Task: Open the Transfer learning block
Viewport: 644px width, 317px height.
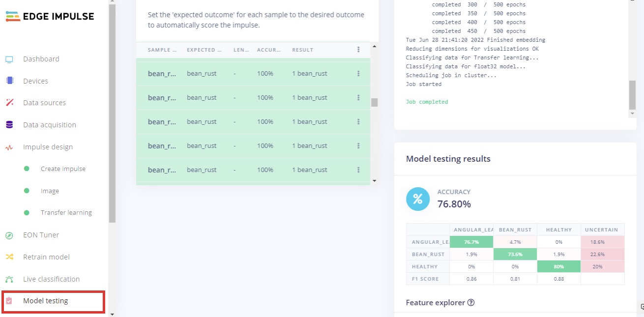Action: pos(66,213)
